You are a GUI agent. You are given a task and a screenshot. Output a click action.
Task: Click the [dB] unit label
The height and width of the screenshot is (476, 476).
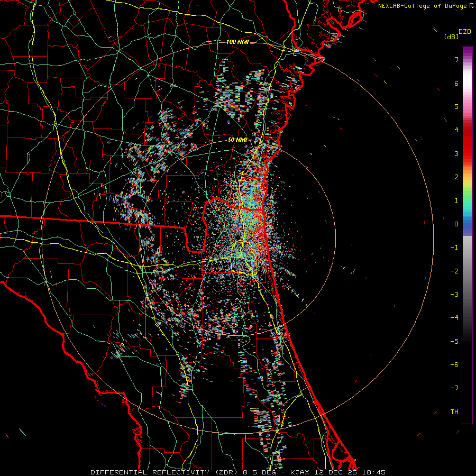point(451,36)
